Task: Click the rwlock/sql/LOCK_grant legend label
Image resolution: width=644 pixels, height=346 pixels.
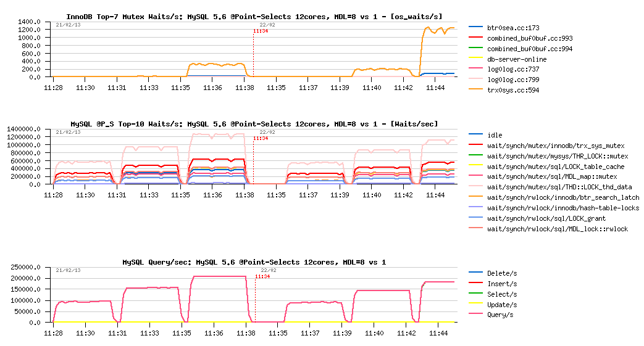Action: point(546,218)
